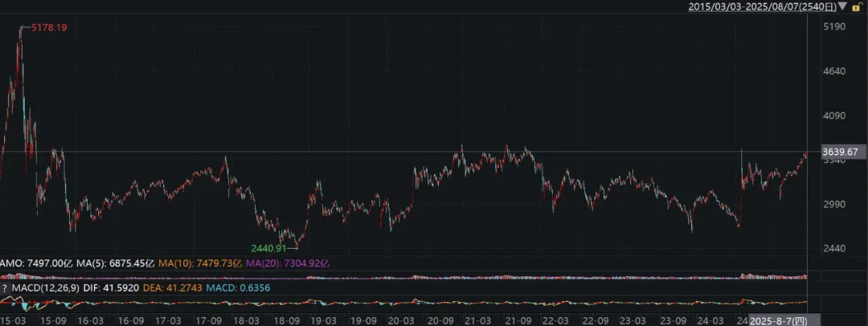
Task: Click the 5178.19 peak price marker
Action: (x=48, y=28)
